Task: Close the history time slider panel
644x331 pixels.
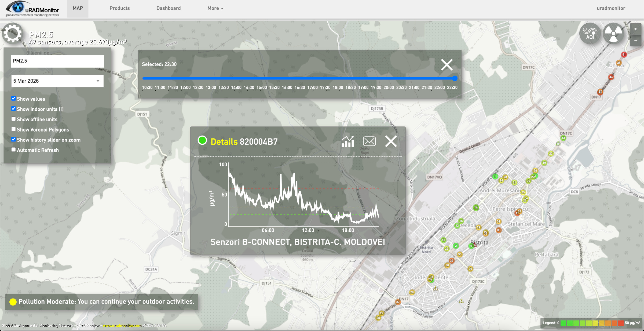Action: [x=447, y=65]
